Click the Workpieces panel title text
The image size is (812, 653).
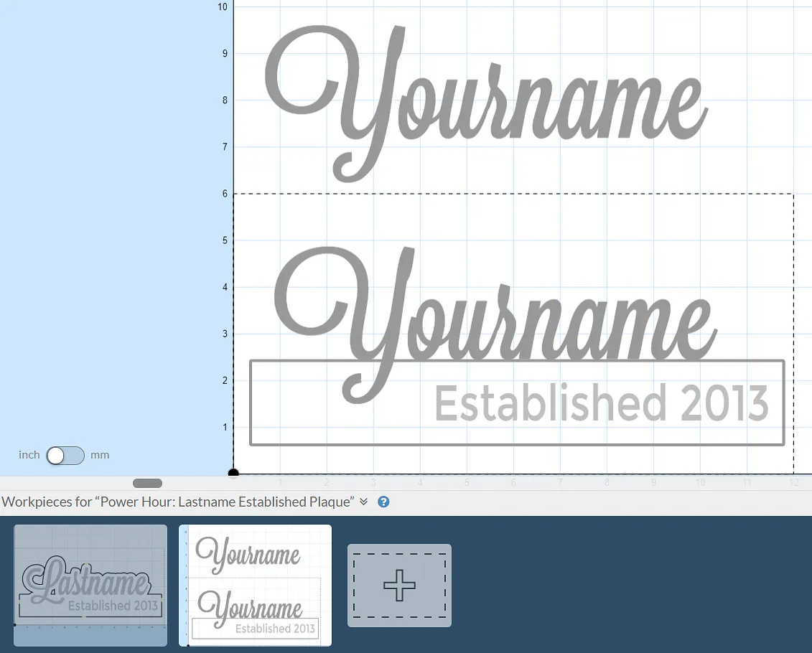178,502
